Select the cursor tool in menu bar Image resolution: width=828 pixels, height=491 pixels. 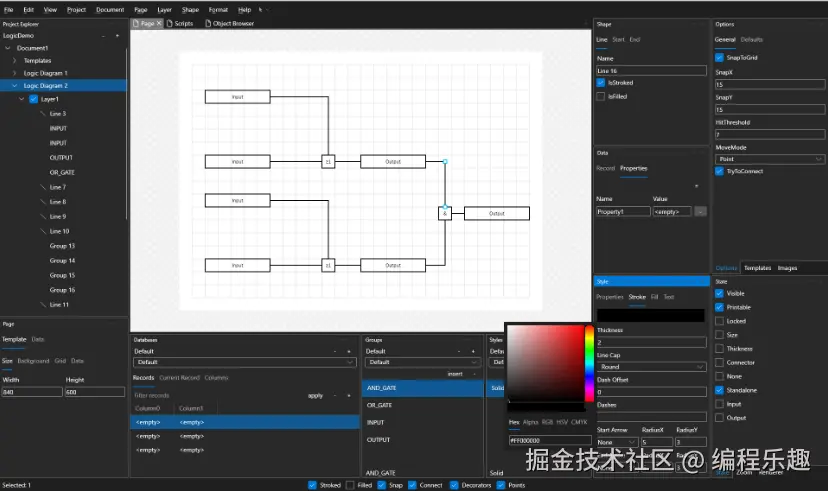[x=260, y=10]
